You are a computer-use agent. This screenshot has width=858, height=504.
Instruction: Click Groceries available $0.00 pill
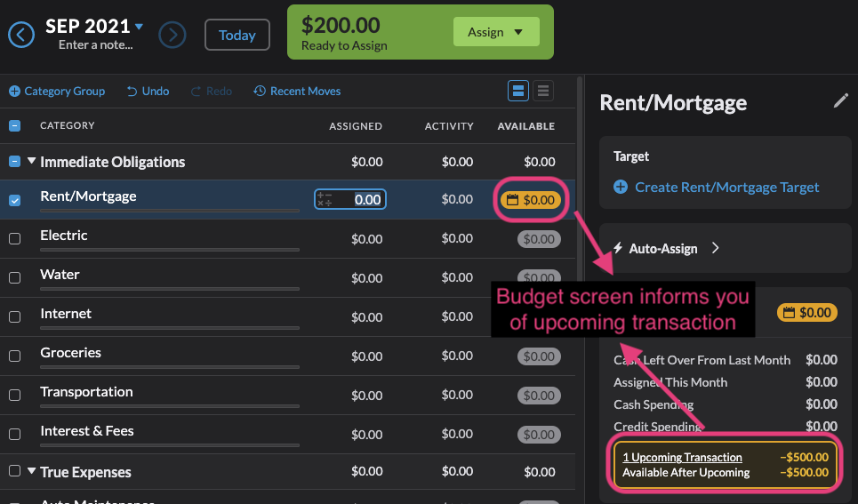[x=539, y=356]
